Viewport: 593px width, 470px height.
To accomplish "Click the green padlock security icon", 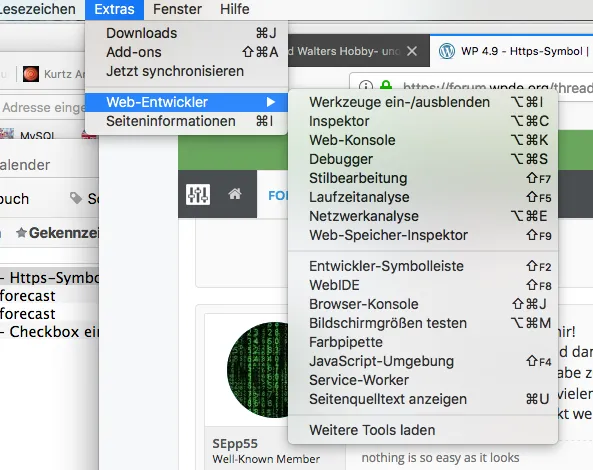I will (386, 86).
